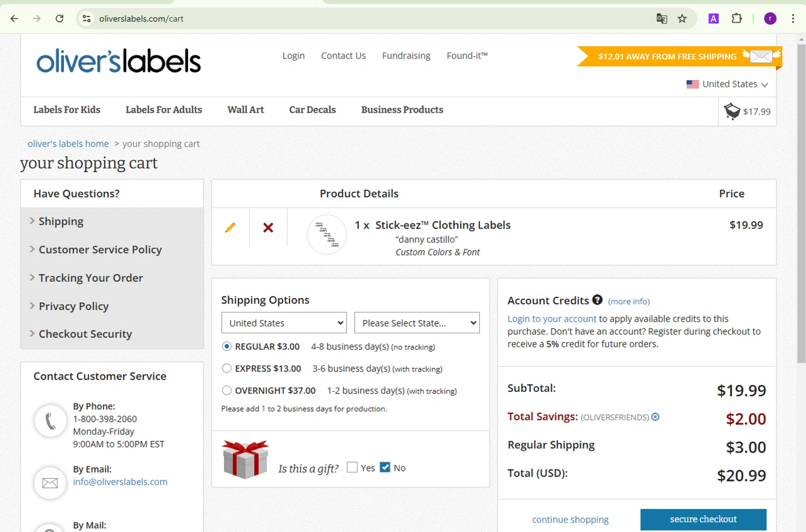Remove the item with the red X
Image resolution: width=806 pixels, height=532 pixels.
pyautogui.click(x=268, y=228)
